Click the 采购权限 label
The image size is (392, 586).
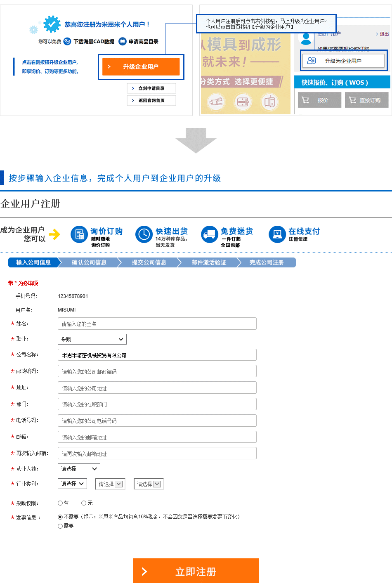pyautogui.click(x=28, y=503)
